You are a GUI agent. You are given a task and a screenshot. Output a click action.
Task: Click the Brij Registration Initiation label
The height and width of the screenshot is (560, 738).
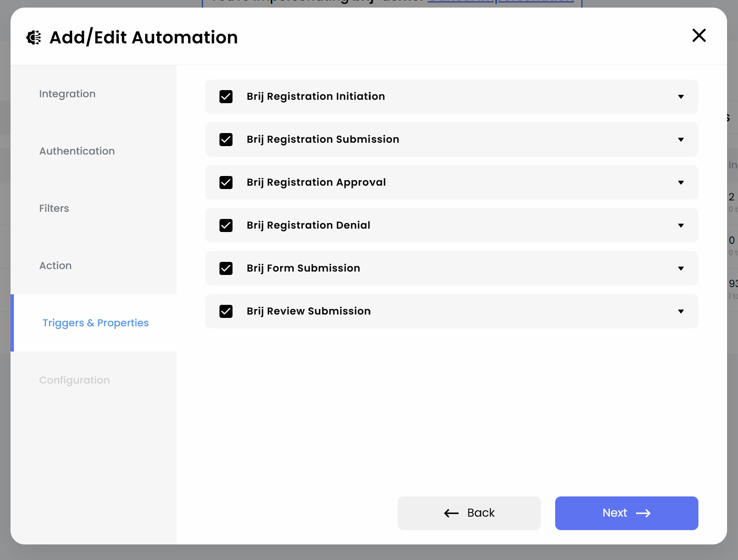coord(316,96)
